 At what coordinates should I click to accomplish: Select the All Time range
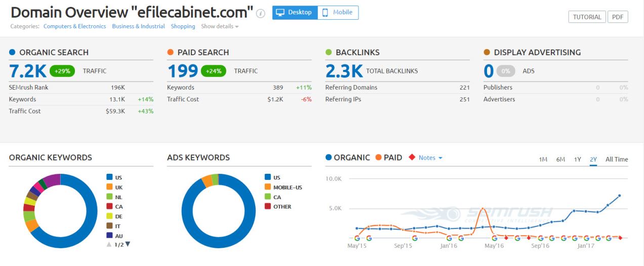(x=617, y=159)
